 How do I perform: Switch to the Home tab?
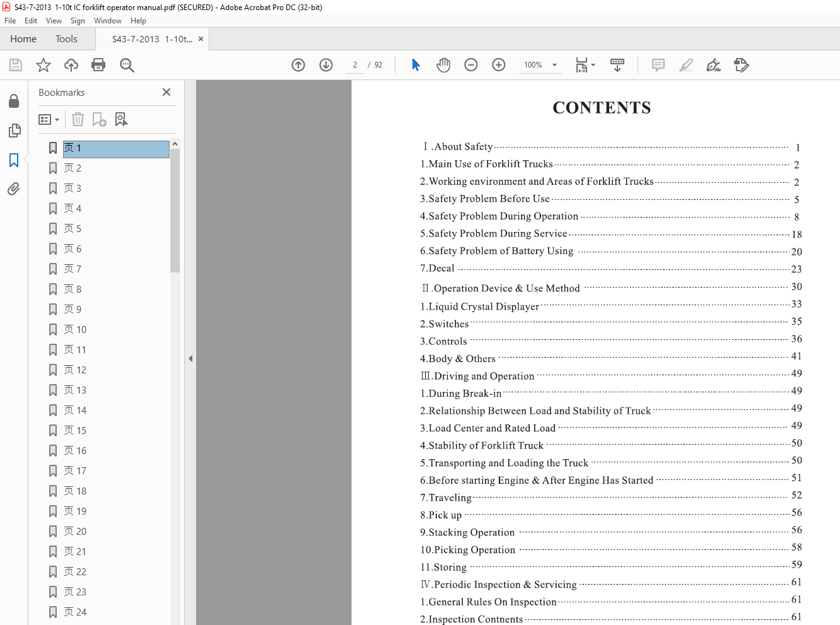(23, 39)
